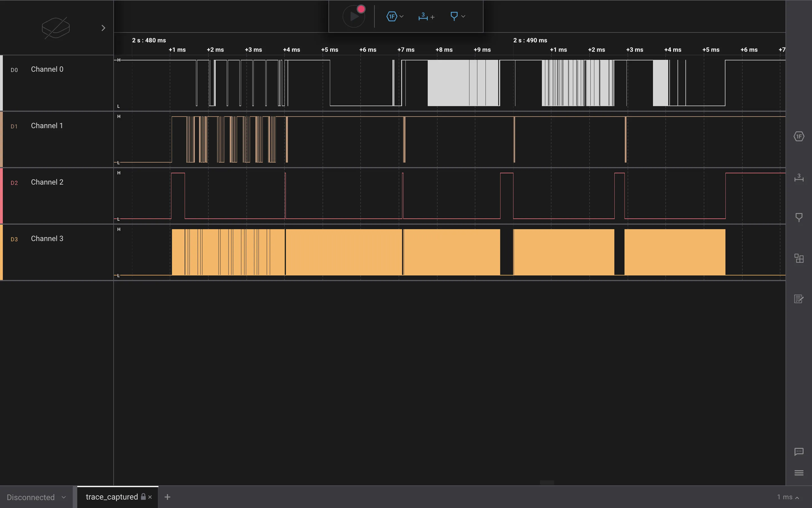Select the Channel 3 label

[x=47, y=238]
